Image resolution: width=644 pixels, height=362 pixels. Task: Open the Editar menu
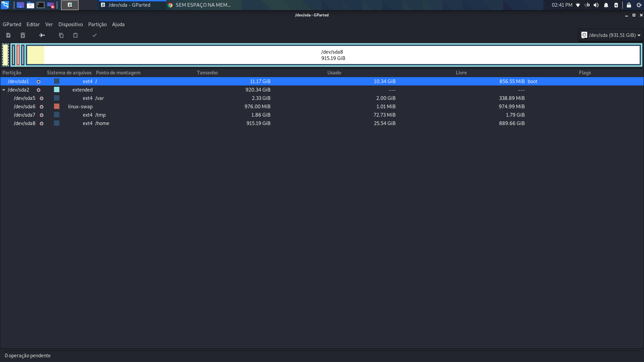[33, 24]
